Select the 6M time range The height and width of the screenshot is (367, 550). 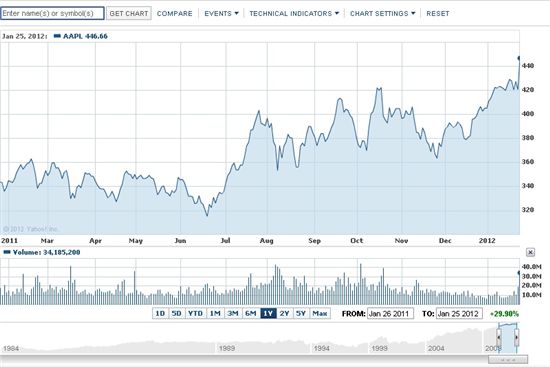pyautogui.click(x=250, y=313)
